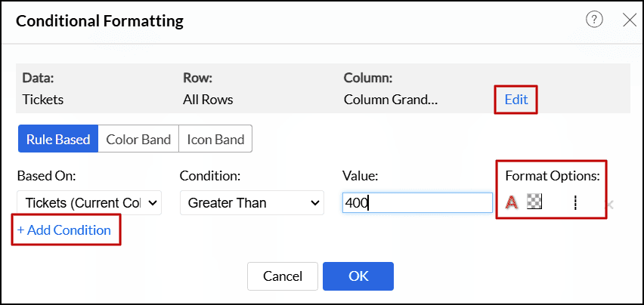Viewport: 644px width, 305px height.
Task: Expand the Based On dropdown
Action: coord(89,202)
